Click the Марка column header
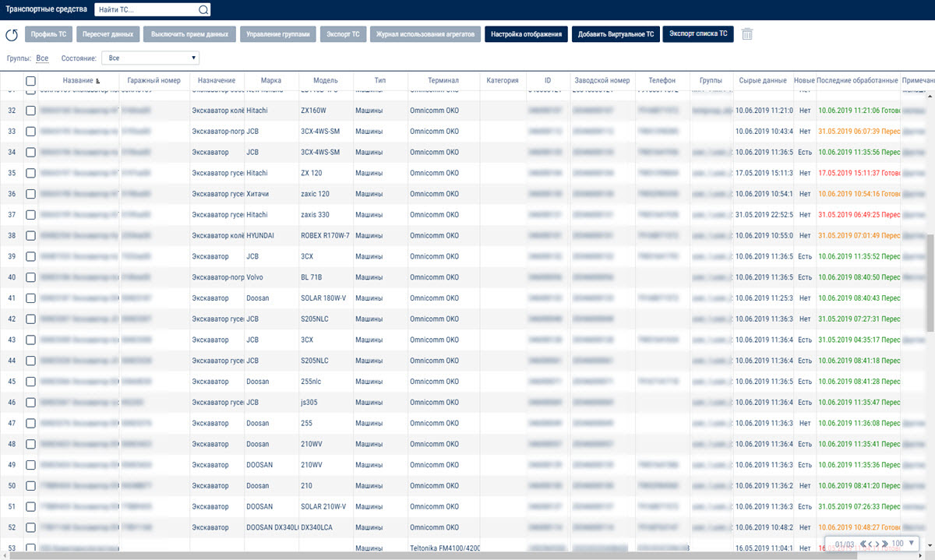Image resolution: width=935 pixels, height=560 pixels. click(x=271, y=80)
